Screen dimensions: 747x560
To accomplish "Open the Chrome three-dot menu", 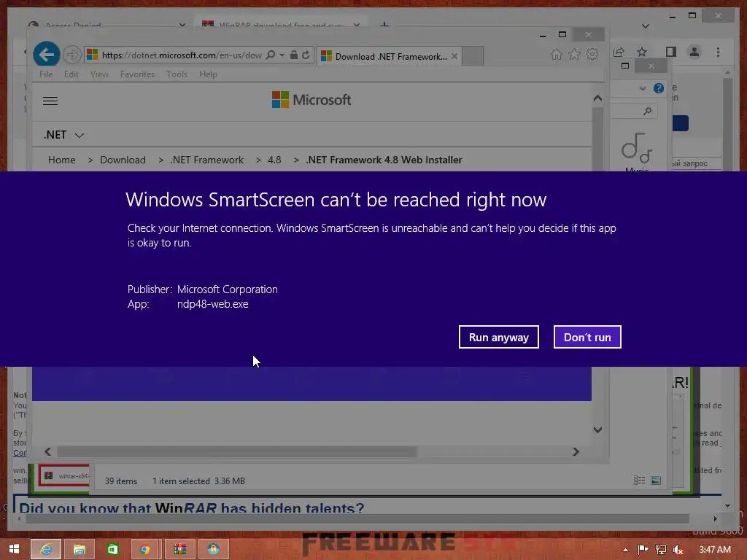I will pos(718,52).
